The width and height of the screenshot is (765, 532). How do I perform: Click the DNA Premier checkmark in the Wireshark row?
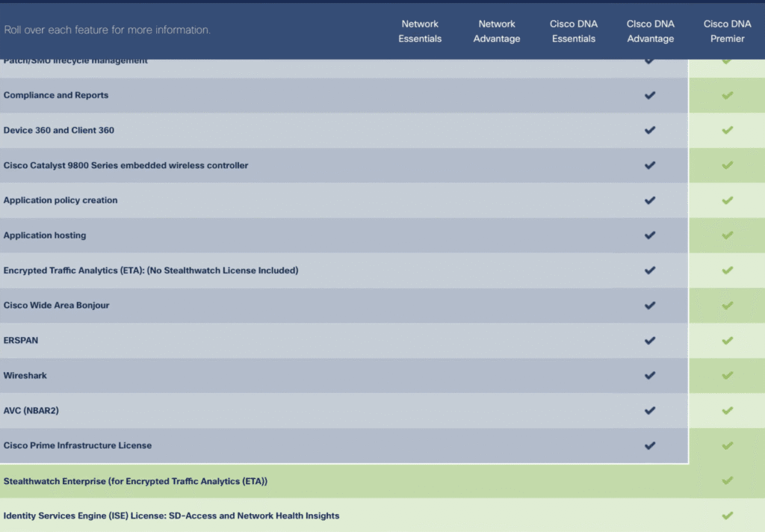click(727, 376)
